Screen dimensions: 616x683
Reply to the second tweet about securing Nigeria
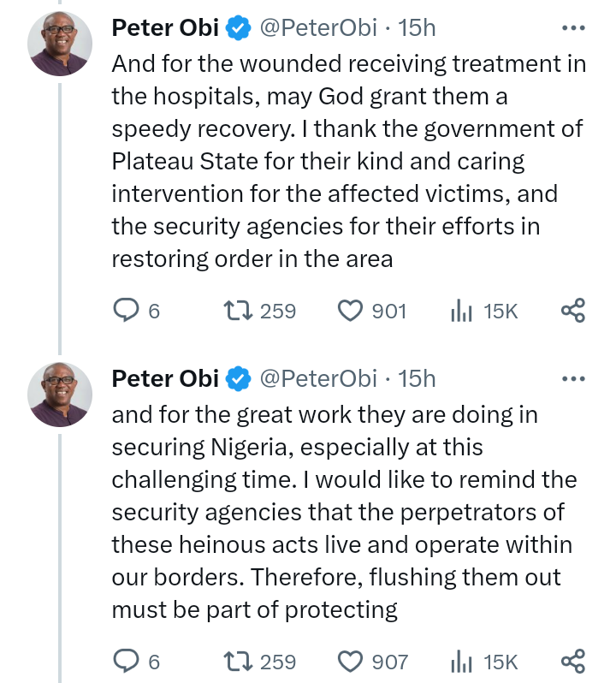coord(127,662)
